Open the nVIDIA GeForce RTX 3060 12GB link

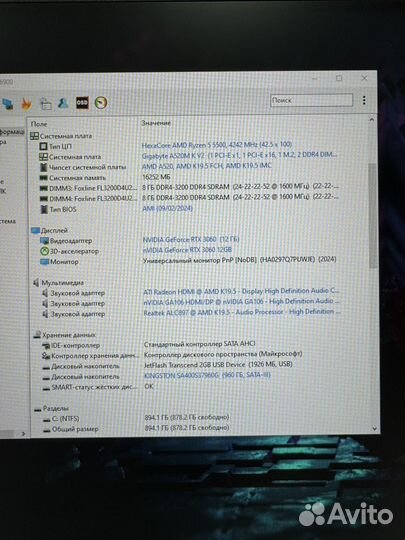coord(187,250)
